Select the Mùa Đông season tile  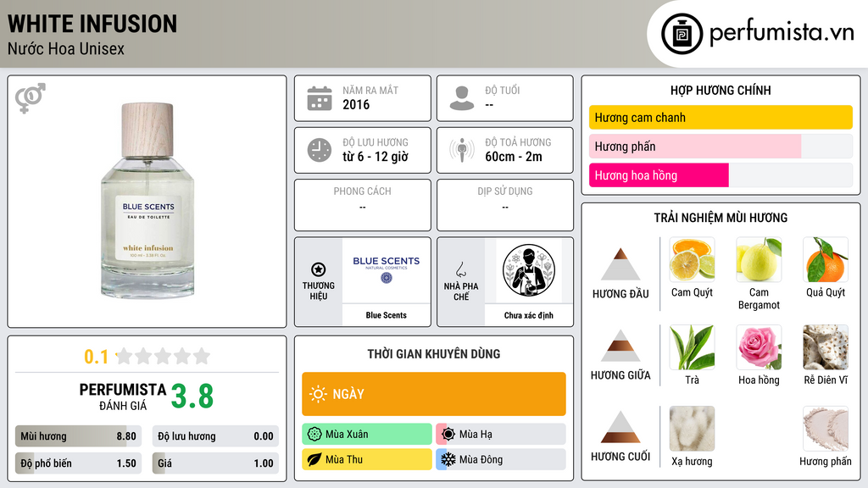pos(500,459)
